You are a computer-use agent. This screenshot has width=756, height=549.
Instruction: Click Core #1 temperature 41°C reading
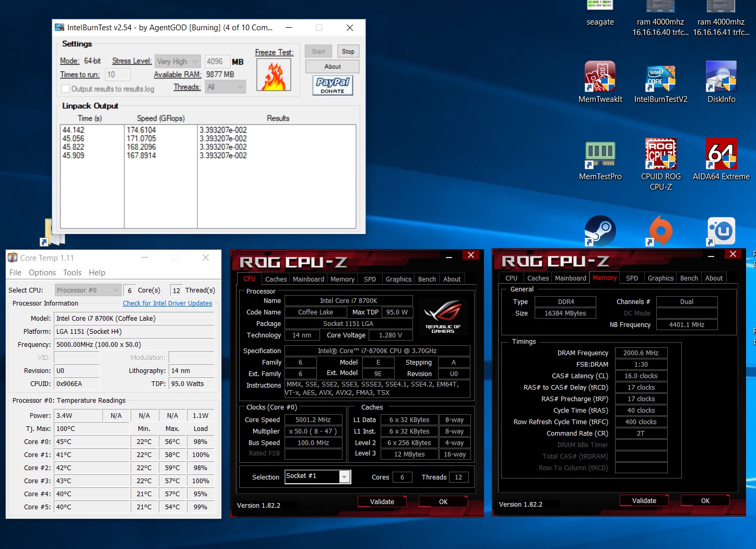[x=91, y=454]
